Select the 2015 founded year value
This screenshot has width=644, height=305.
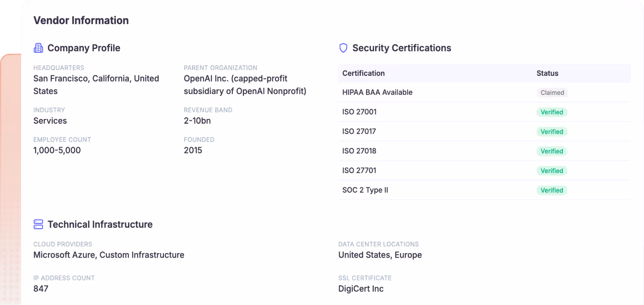[x=193, y=151]
